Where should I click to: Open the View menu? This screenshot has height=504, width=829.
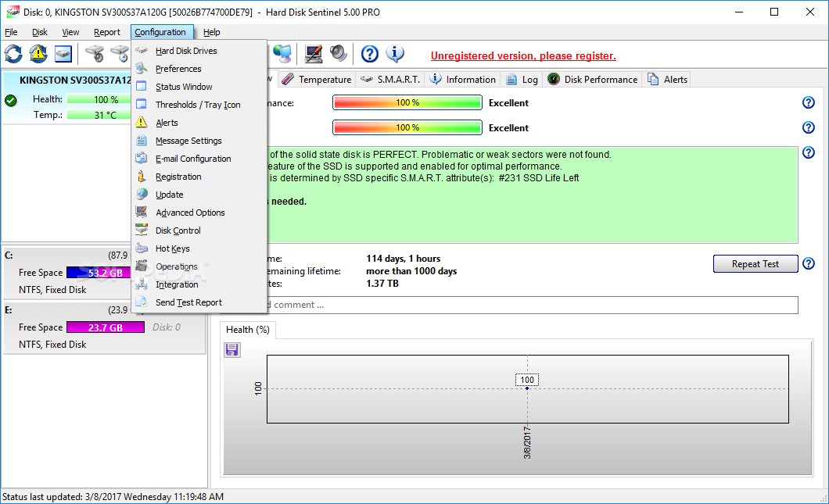click(x=70, y=32)
